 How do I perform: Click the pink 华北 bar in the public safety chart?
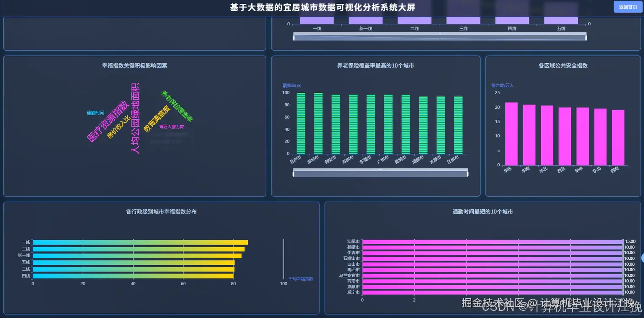point(547,135)
